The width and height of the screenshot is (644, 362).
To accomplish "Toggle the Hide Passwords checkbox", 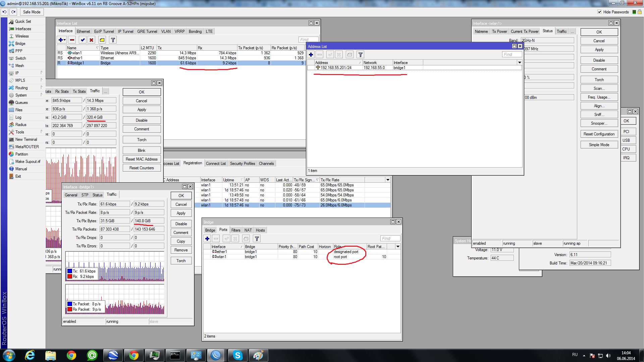I will (599, 12).
